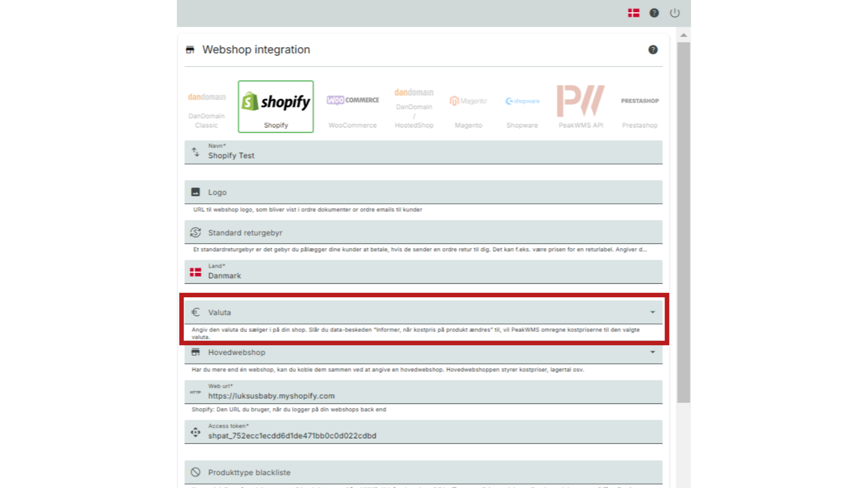Click the Standard returgebyr help text
This screenshot has height=488, width=868.
point(420,249)
